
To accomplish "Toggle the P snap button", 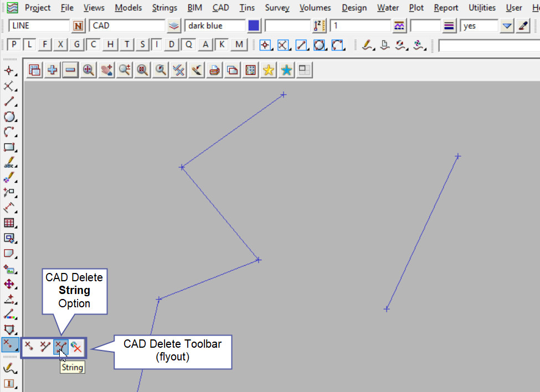I will pos(14,45).
